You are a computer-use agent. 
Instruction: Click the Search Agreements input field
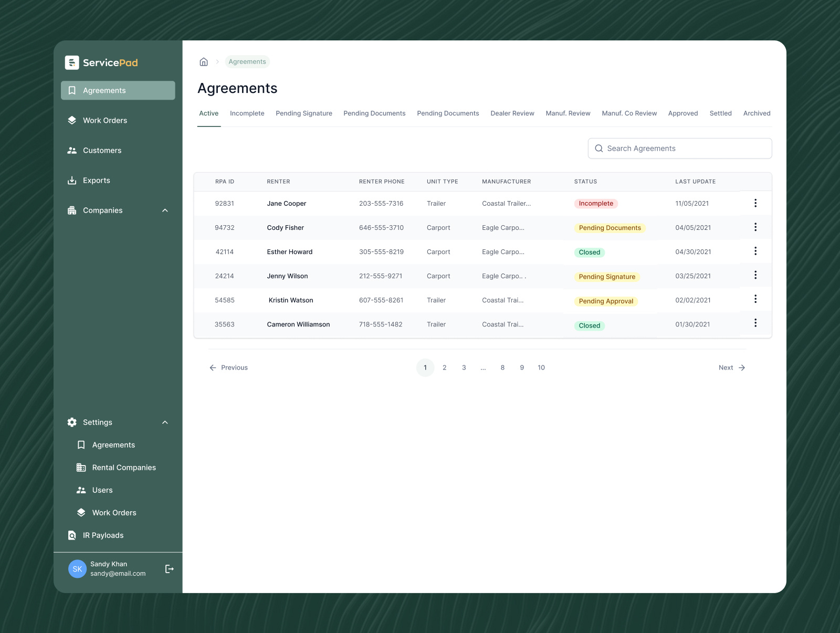679,148
